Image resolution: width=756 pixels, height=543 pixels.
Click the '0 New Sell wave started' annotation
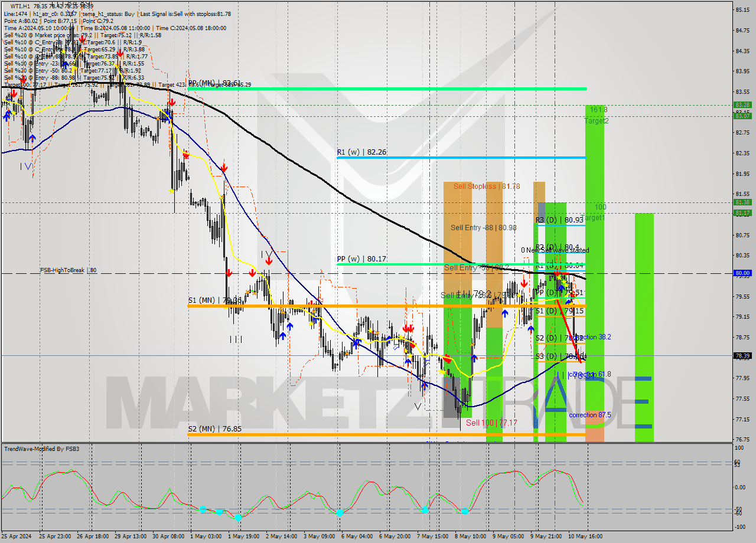(555, 250)
